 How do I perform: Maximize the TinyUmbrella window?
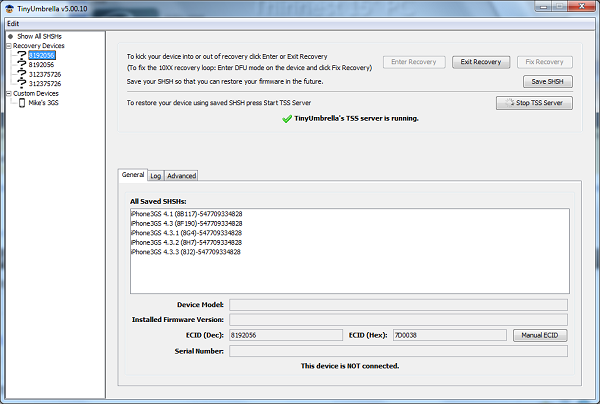point(560,7)
